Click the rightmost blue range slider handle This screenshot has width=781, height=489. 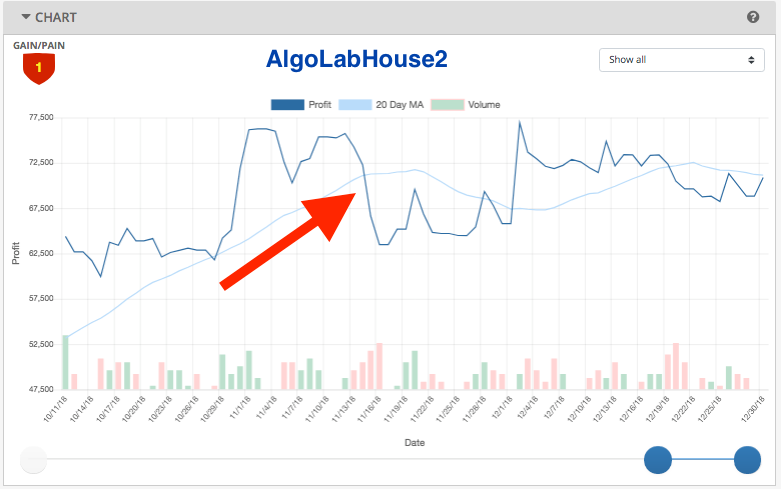click(747, 460)
